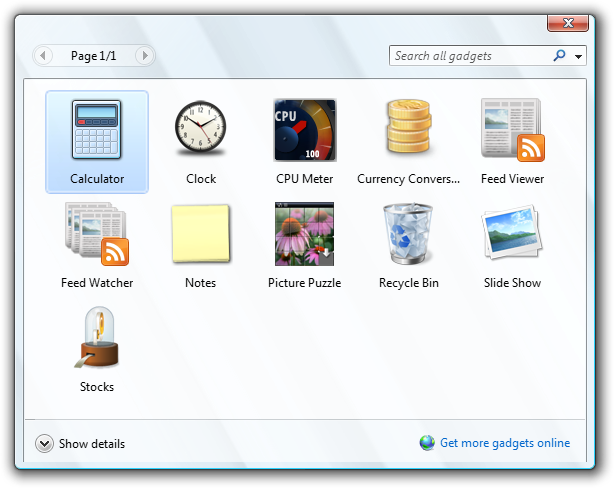The image size is (614, 488).
Task: Click the Clock label text
Action: click(x=201, y=179)
